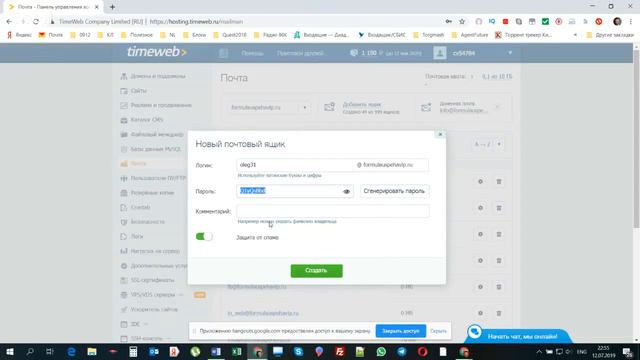Click ENG language indicator

[x=582, y=351]
